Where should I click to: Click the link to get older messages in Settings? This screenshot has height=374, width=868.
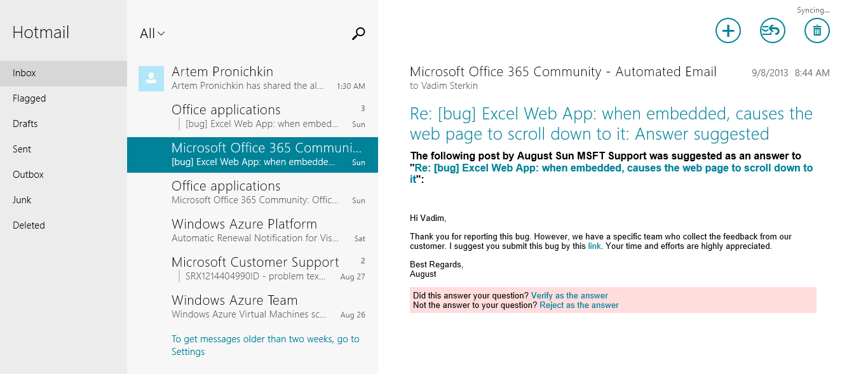(x=266, y=345)
